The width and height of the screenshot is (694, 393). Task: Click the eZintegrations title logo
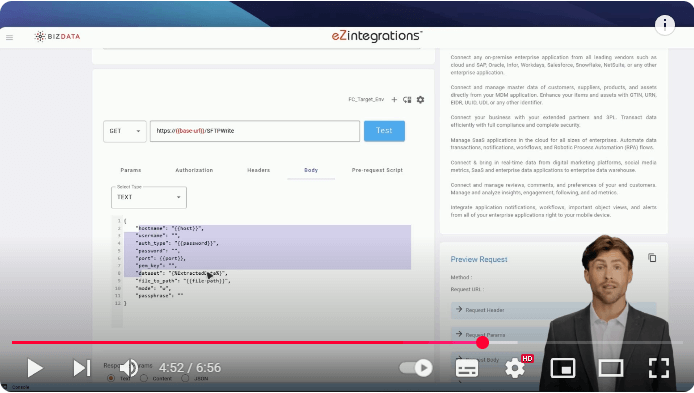coord(377,36)
